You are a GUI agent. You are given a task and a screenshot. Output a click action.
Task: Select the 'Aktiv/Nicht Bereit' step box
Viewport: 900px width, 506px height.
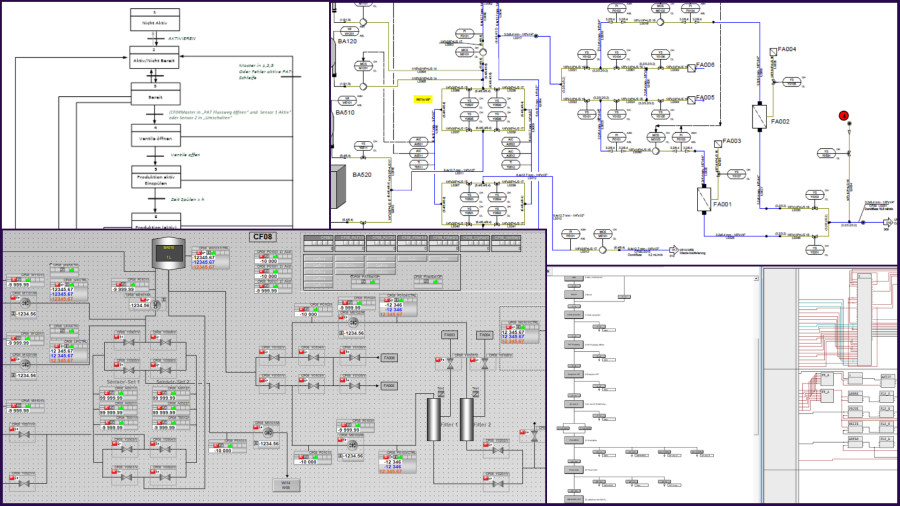154,58
